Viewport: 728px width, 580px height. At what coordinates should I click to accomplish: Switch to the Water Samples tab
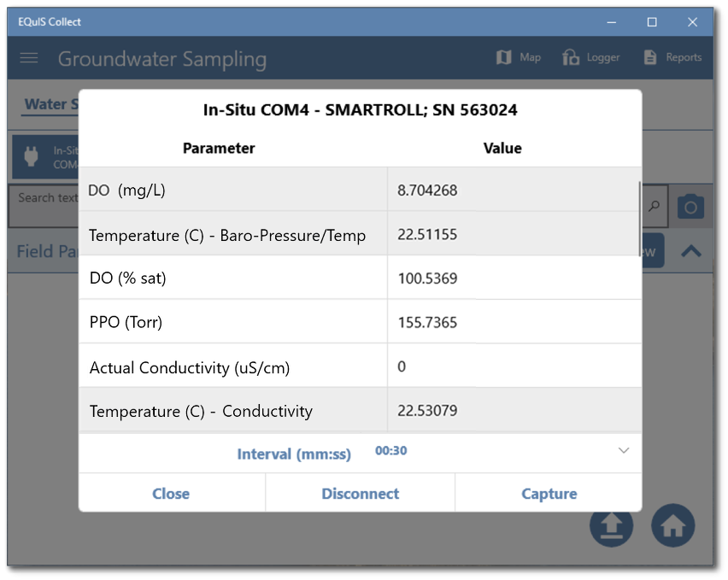click(x=49, y=104)
